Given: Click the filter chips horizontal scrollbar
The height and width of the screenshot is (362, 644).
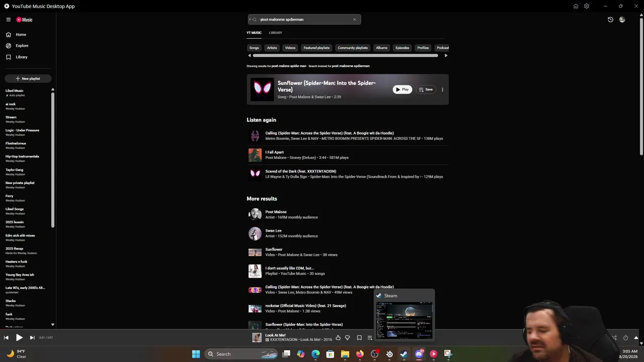Looking at the screenshot, I should 345,56.
